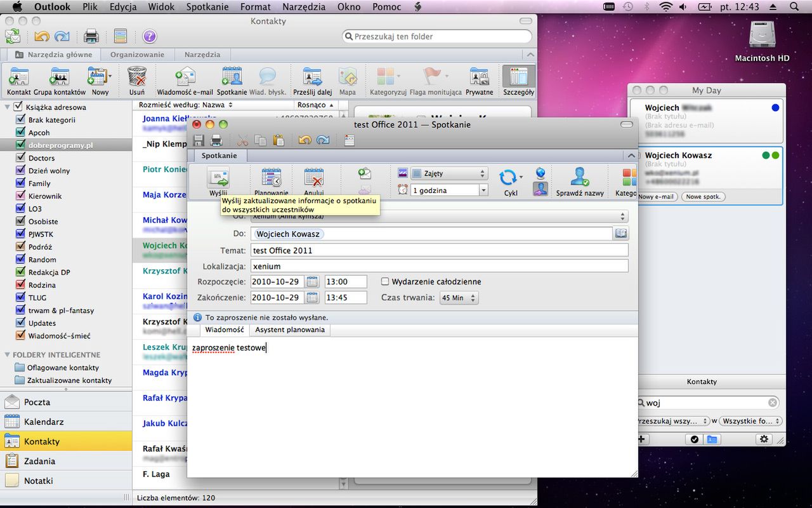Open the calendar picker for Zakończenie date
The width and height of the screenshot is (812, 508).
[x=312, y=297]
